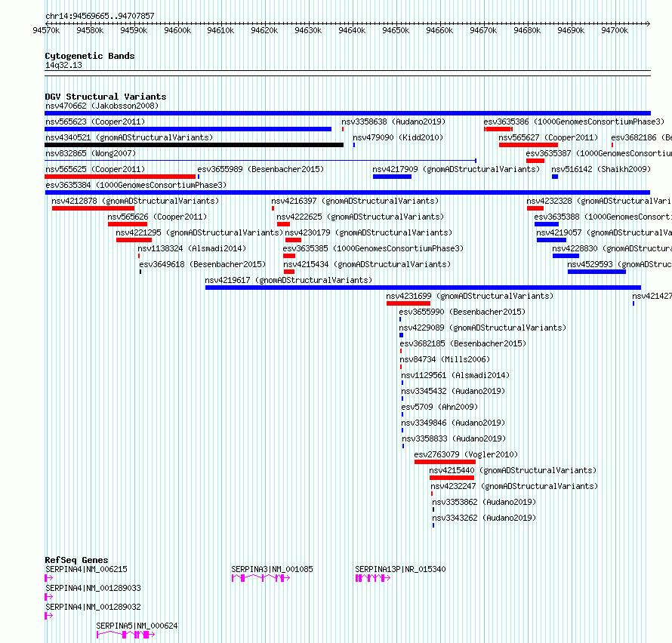Select the red nsv4215440 variant bar
The width and height of the screenshot is (672, 643).
(452, 478)
